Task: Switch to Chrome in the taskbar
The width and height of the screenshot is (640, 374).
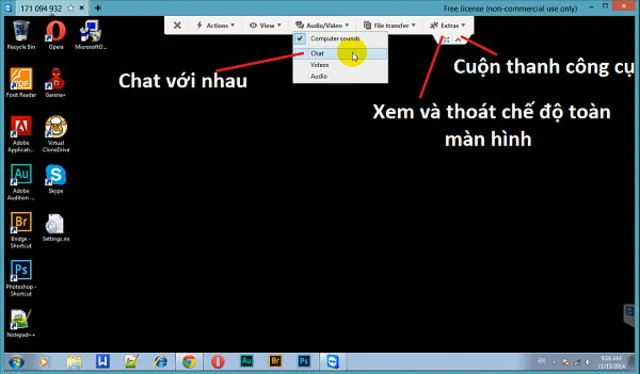Action: (189, 362)
